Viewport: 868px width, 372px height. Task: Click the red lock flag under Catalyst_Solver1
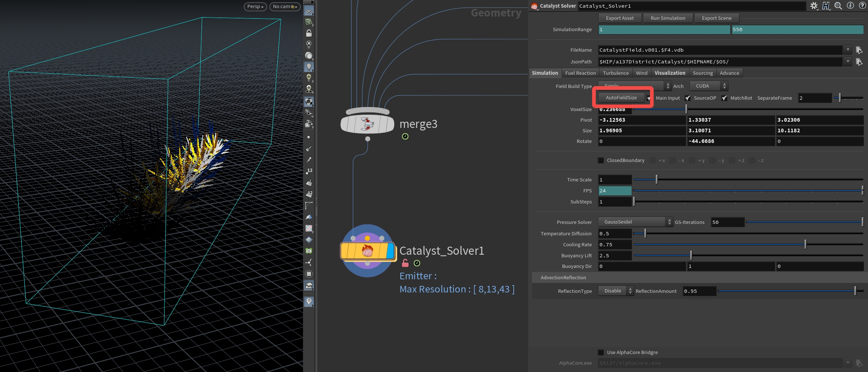(405, 263)
